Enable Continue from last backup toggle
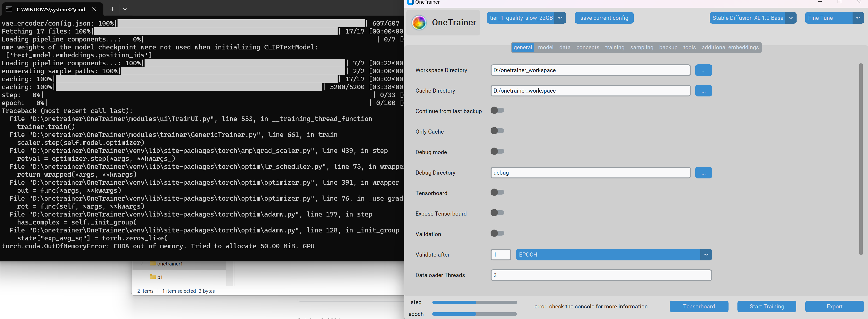Image resolution: width=868 pixels, height=319 pixels. (497, 110)
